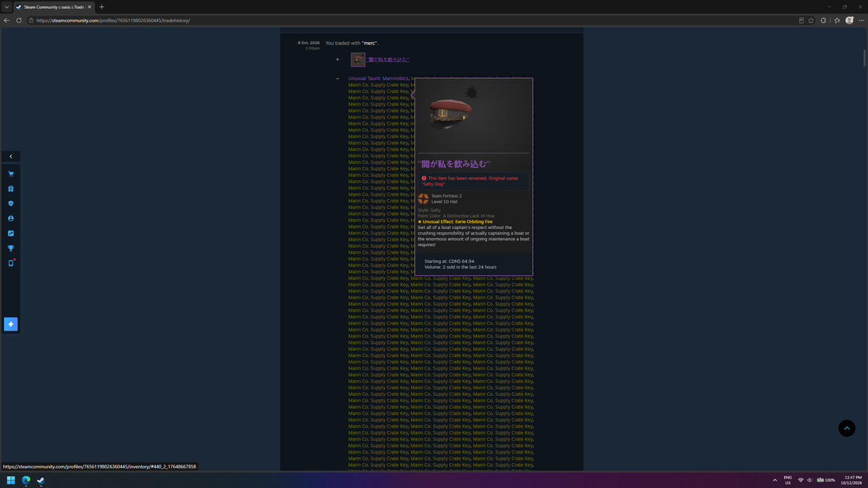Select the profile person sidebar icon
Image resolution: width=868 pixels, height=488 pixels.
tap(11, 218)
